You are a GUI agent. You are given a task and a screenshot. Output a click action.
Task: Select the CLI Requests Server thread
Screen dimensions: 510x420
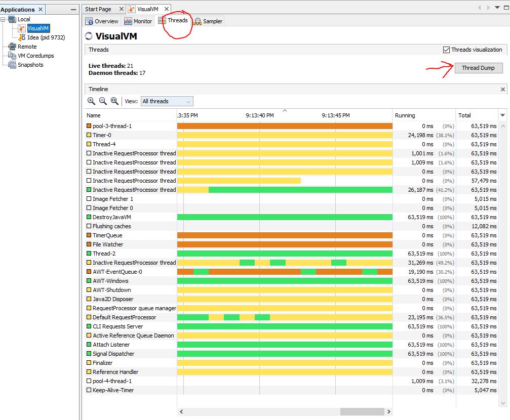pyautogui.click(x=292, y=326)
